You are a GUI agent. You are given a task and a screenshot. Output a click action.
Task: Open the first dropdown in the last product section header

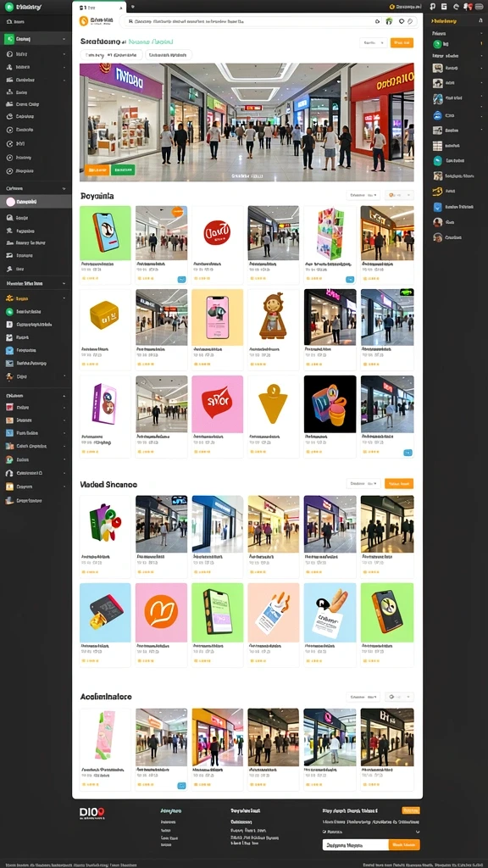(363, 697)
